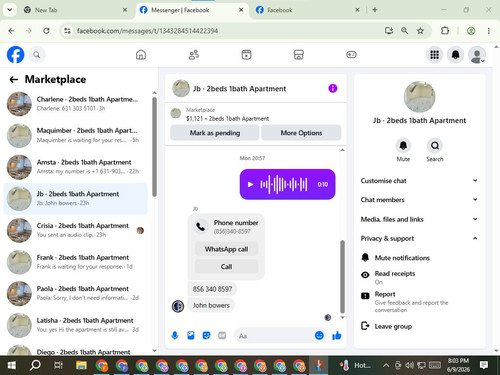Screen dimensions: 500x375
Task: Open the Chrome three-dot menu
Action: (x=488, y=31)
